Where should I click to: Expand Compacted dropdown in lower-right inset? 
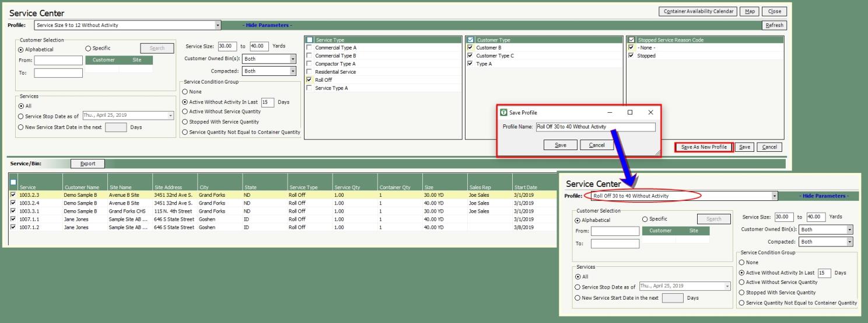point(850,242)
